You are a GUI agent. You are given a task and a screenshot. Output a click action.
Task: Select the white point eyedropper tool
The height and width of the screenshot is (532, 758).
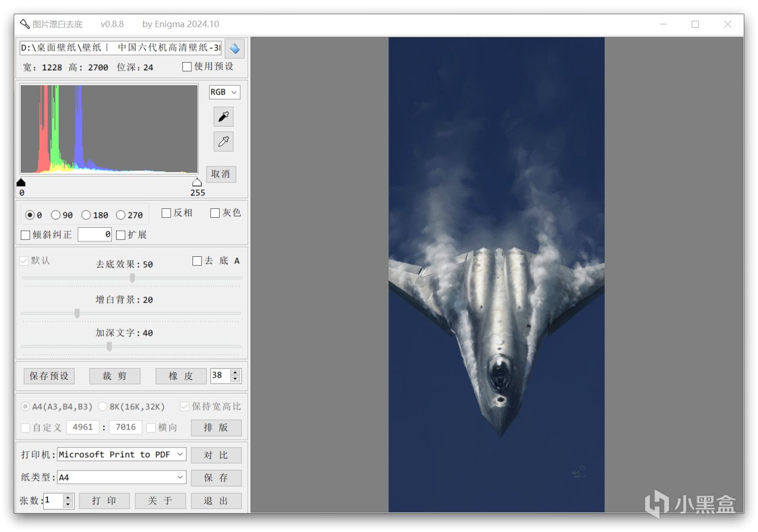tap(223, 141)
